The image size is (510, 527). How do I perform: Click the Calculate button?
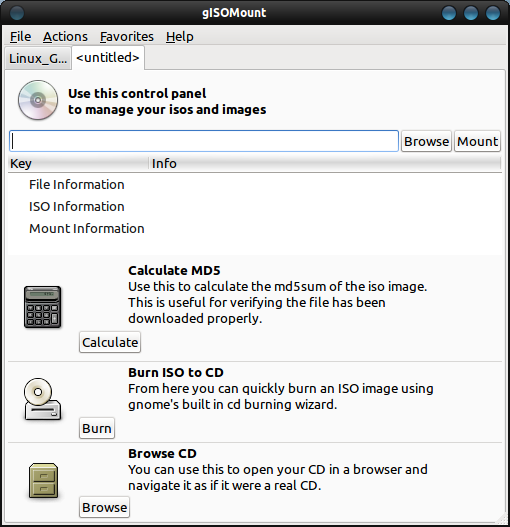point(110,342)
